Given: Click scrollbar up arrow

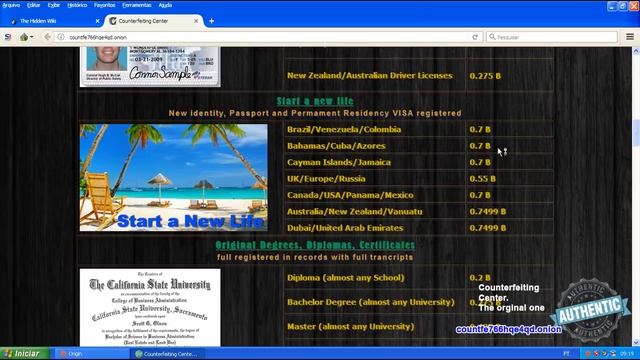Looking at the screenshot, I should click(636, 51).
